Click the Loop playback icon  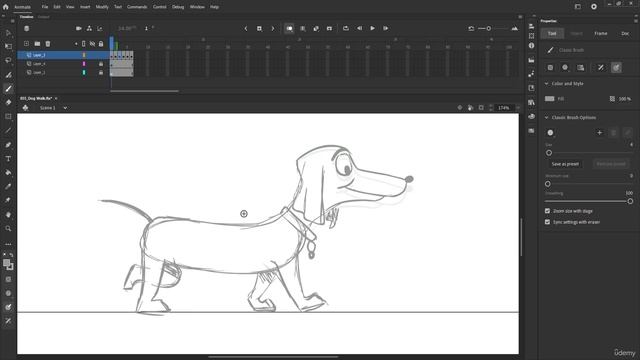(346, 29)
